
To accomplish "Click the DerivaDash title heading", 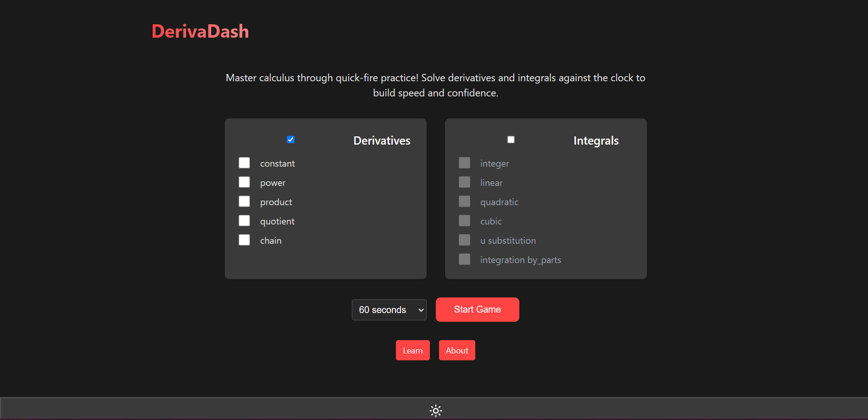I will coord(200,31).
